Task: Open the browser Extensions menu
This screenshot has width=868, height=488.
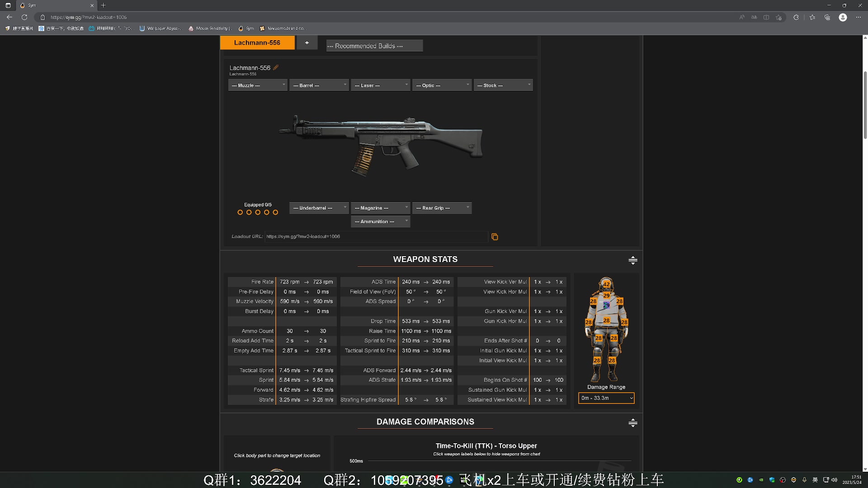Action: pos(796,17)
